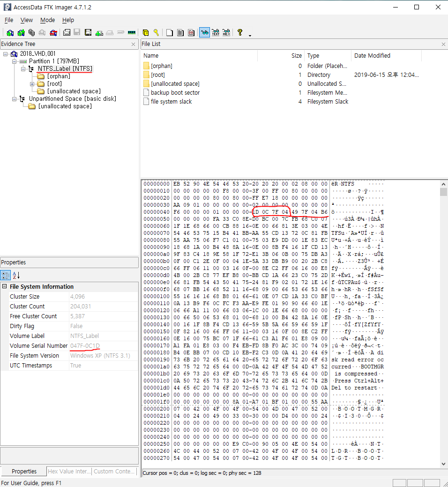Select 2018_VHD.001 in Evidence Tree
Image resolution: width=448 pixels, height=487 pixels.
37,54
